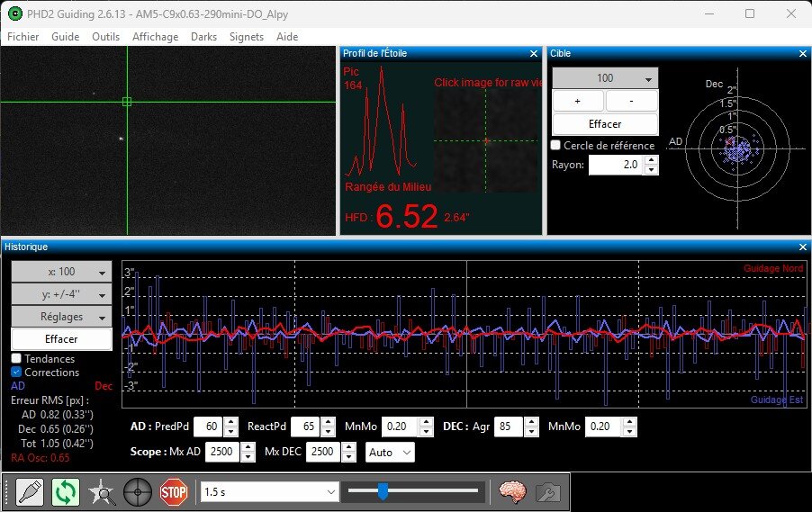Click the red STOP icon

click(x=174, y=492)
